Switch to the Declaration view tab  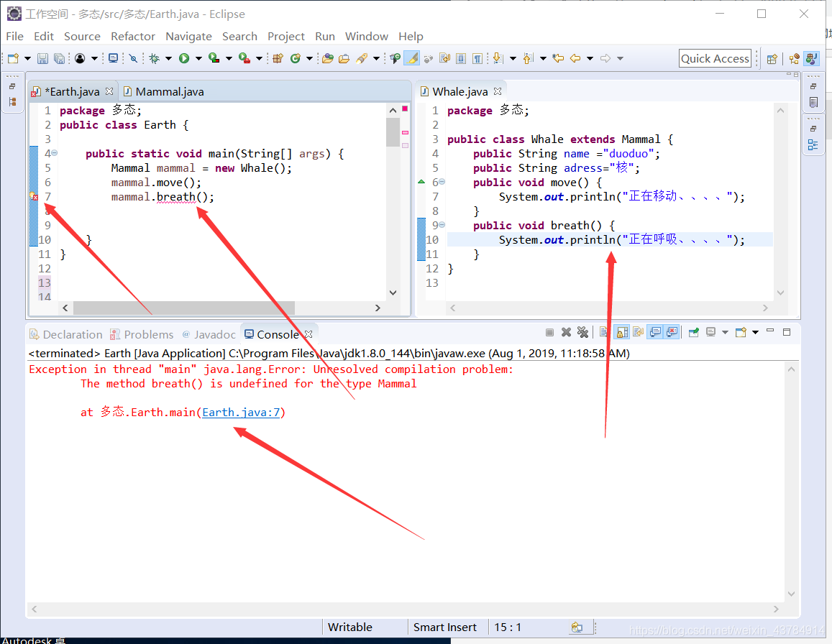[65, 334]
